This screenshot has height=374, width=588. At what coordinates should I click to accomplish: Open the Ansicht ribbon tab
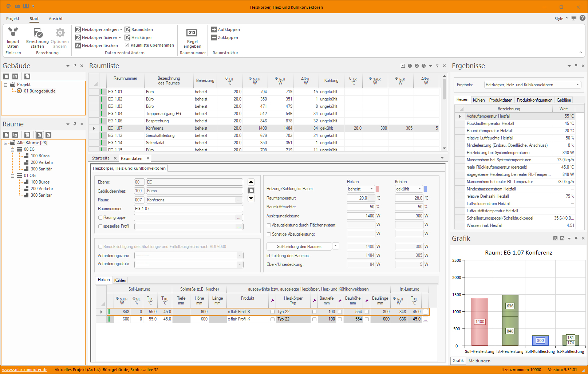click(x=56, y=19)
